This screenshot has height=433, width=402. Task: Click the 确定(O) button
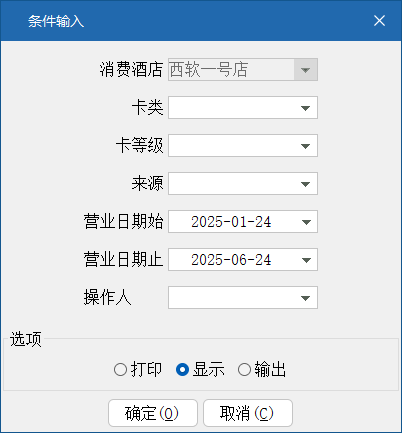point(153,413)
